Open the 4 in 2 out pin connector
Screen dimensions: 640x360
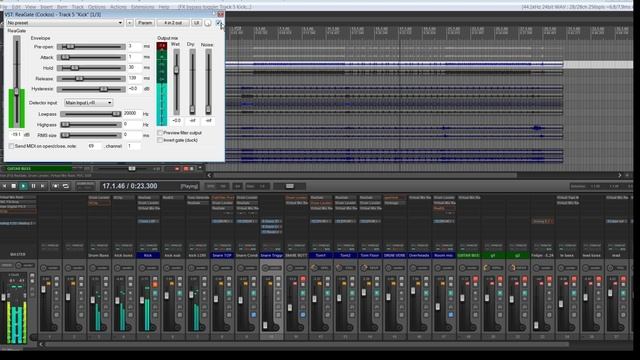(173, 23)
